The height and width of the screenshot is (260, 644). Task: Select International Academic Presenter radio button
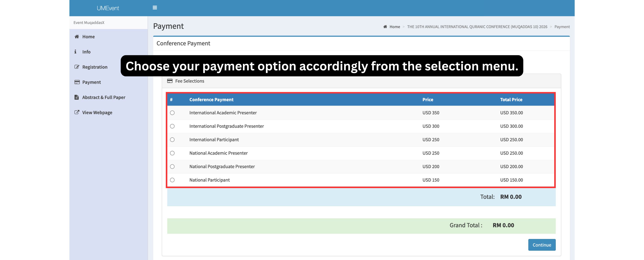coord(172,113)
